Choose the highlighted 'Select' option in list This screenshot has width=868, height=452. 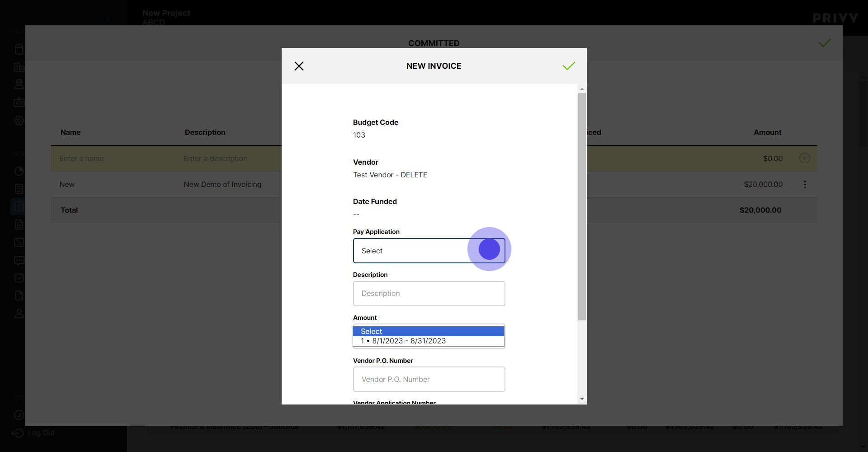pos(429,331)
